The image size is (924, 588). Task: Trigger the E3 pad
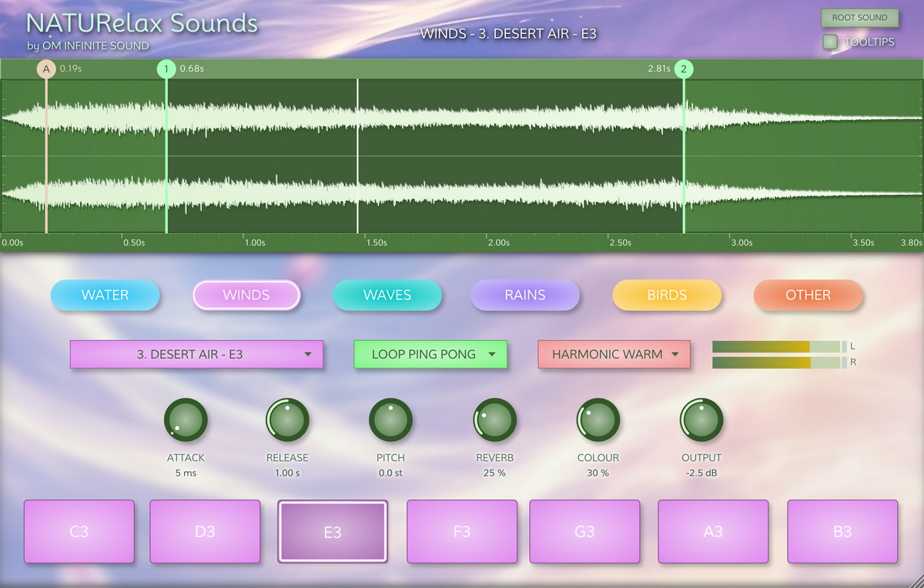[333, 532]
